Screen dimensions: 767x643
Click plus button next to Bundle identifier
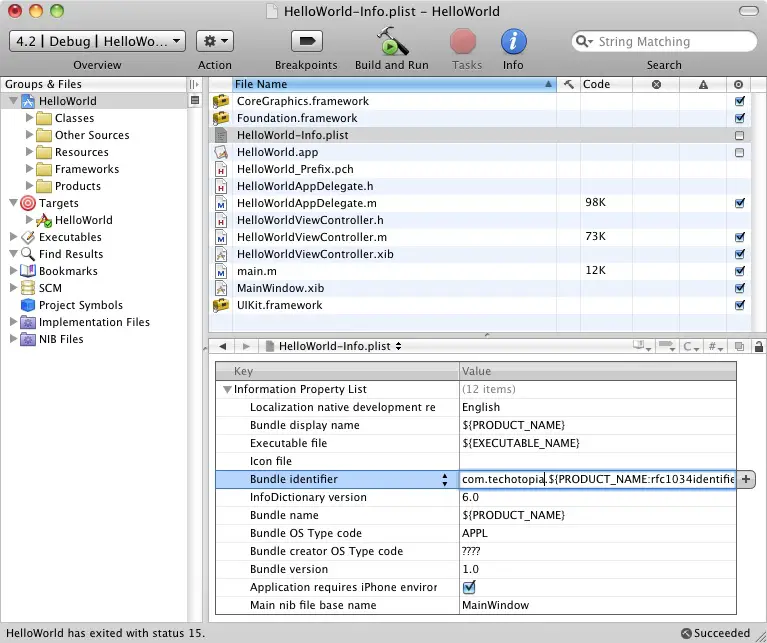point(746,480)
